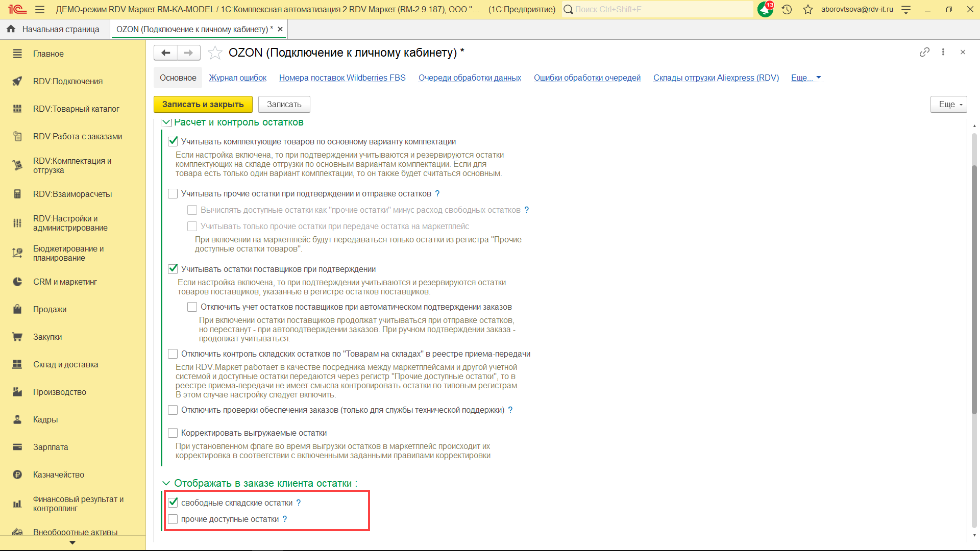Toggle Корректировать выгружаемые остатки checkbox
980x551 pixels.
click(x=173, y=433)
